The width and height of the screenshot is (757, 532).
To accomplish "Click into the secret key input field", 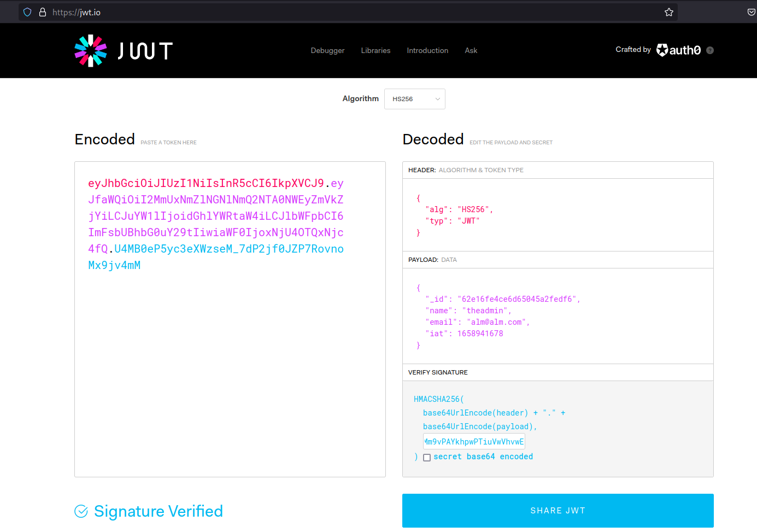I will click(x=474, y=442).
